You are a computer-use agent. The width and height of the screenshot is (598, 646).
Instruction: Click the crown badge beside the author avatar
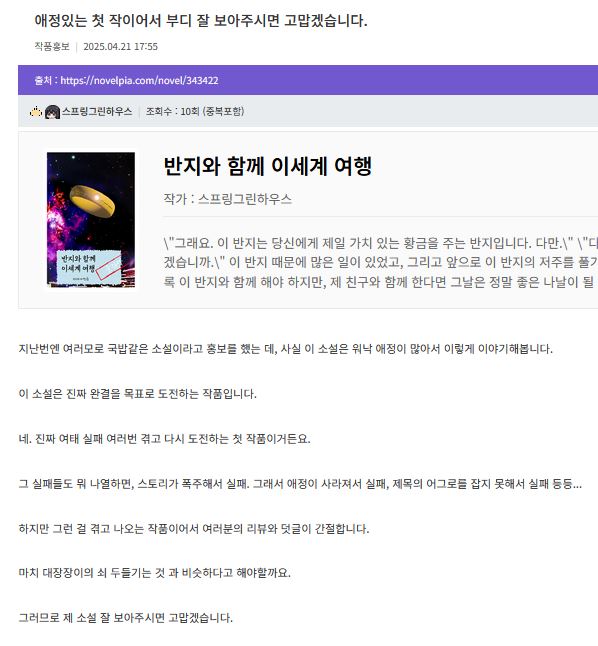point(36,111)
